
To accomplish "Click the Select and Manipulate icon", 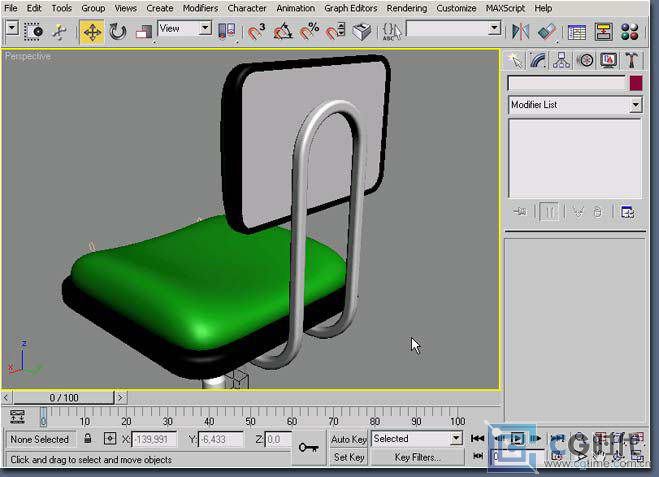I will [60, 32].
